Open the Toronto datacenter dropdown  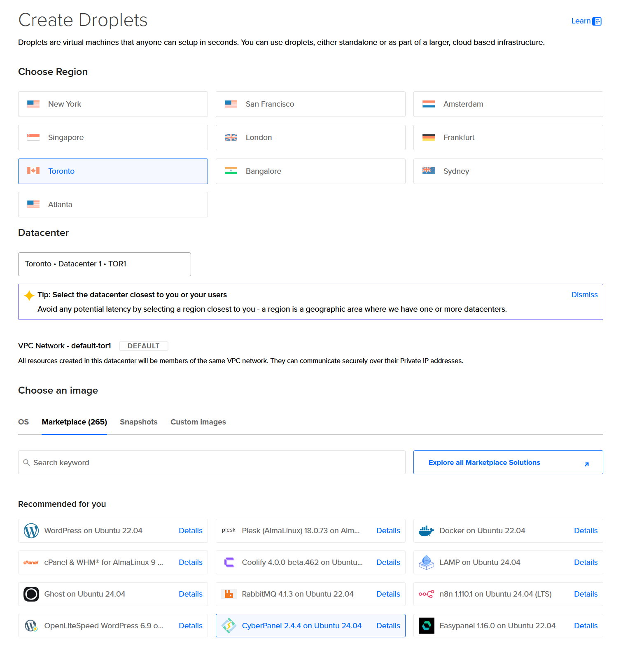(x=104, y=264)
